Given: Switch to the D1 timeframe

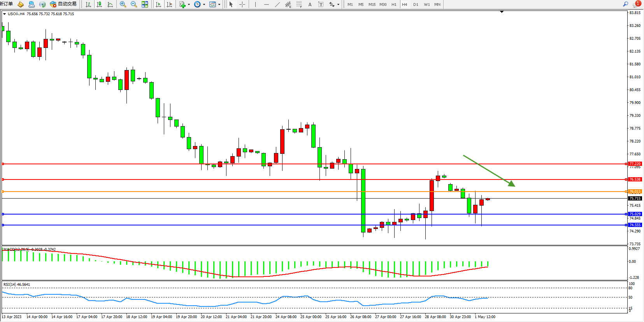Looking at the screenshot, I should pos(416,4).
